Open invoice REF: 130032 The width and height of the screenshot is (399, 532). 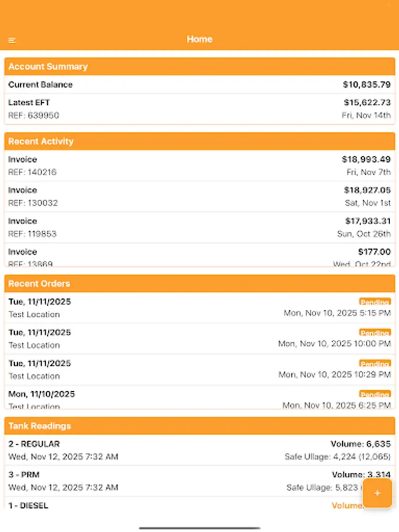199,196
